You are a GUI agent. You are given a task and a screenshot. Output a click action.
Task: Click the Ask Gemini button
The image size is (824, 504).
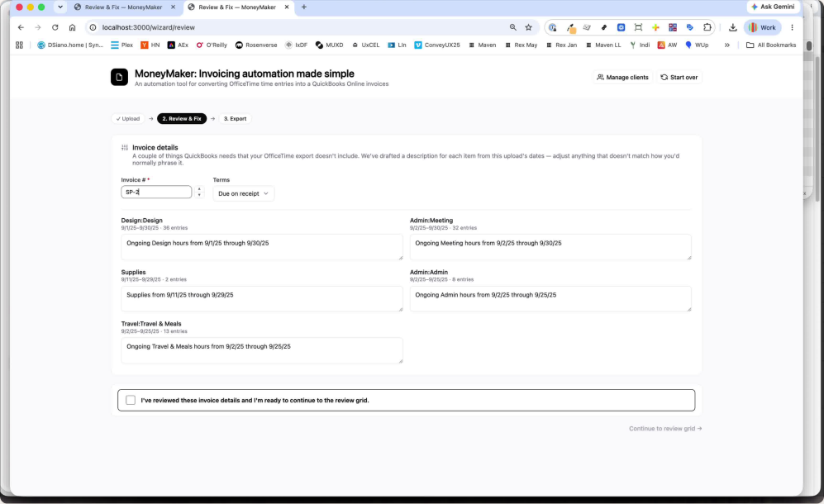coord(773,7)
